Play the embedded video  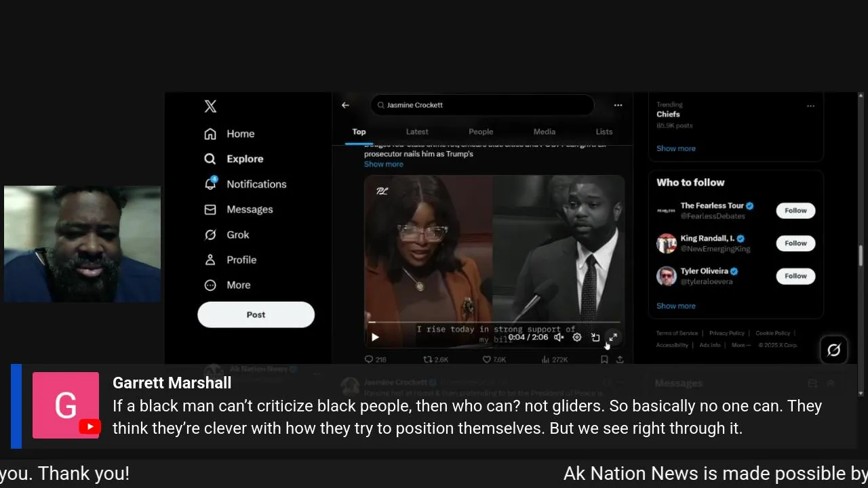coord(375,337)
